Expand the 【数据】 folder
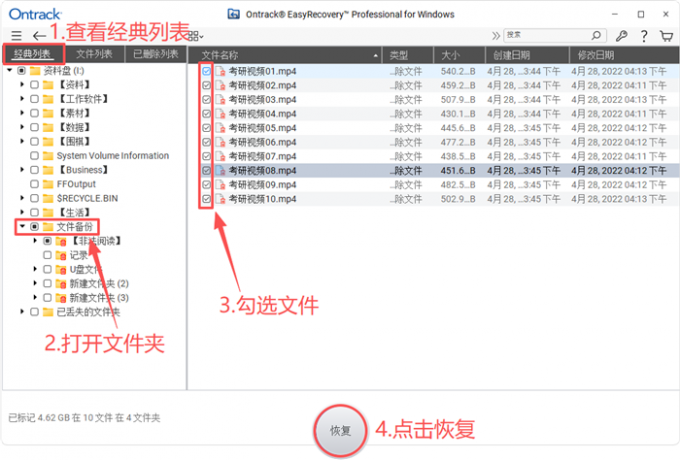The width and height of the screenshot is (680, 460). pos(22,127)
